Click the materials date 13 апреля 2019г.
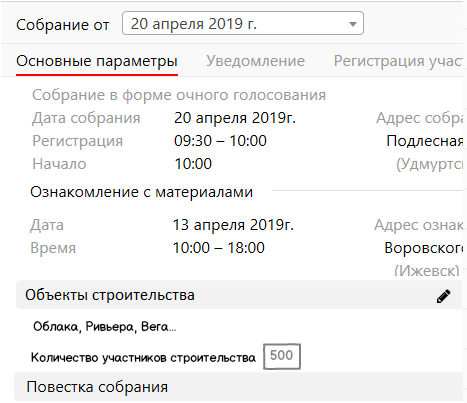Viewport: 467px width, 403px height. tap(233, 225)
